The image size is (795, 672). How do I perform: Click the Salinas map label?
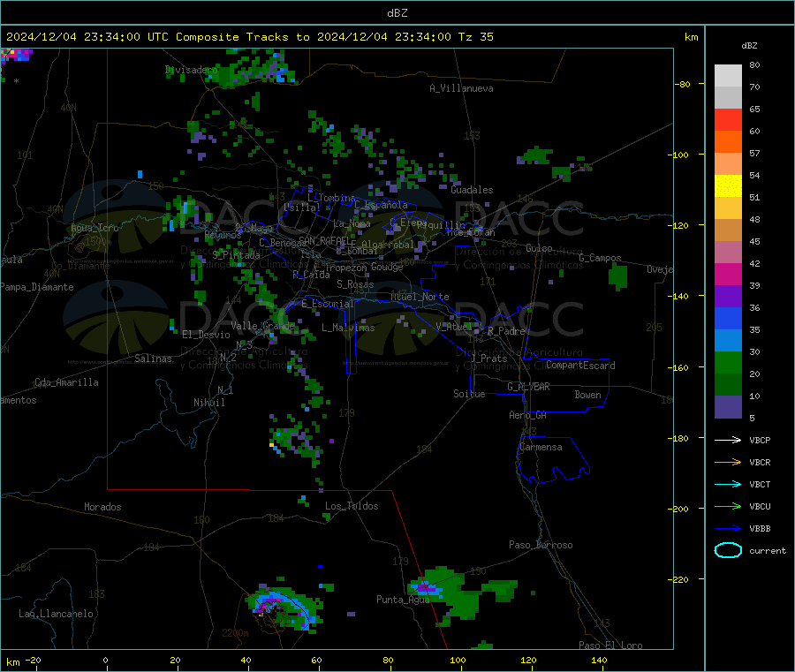click(153, 359)
